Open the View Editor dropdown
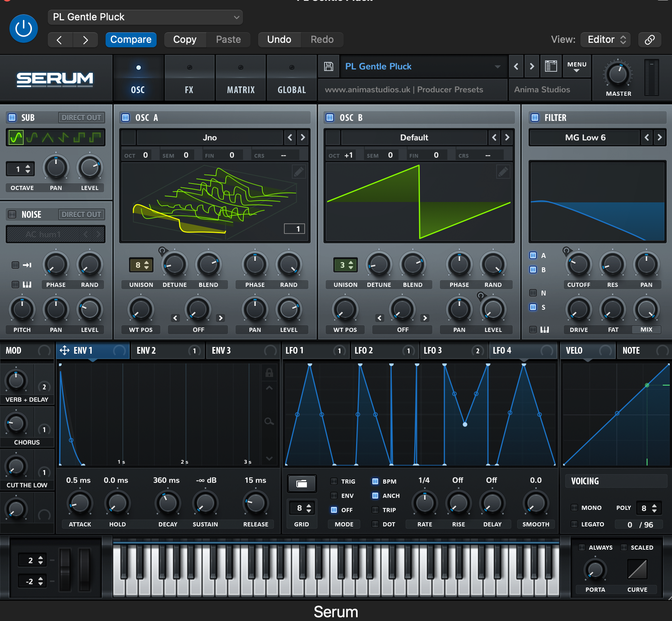The height and width of the screenshot is (621, 672). (x=605, y=40)
